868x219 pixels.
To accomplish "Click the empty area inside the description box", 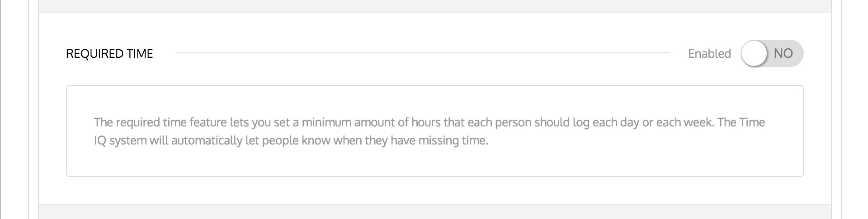I will coord(633,158).
